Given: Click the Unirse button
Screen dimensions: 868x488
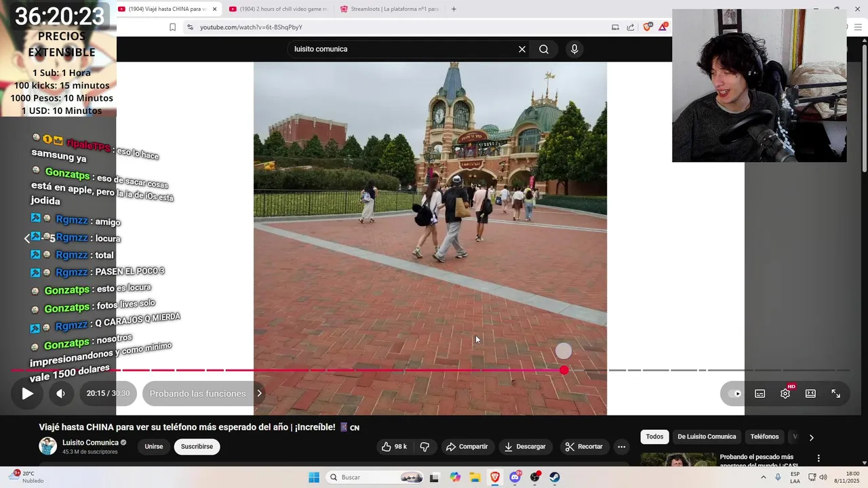Looking at the screenshot, I should coord(154,447).
